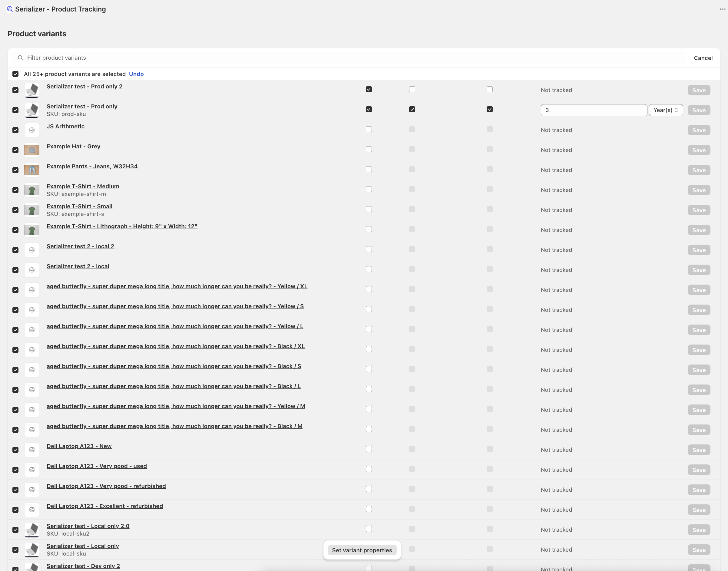Focus the Filter product variants search field
Image resolution: width=728 pixels, height=571 pixels.
pos(334,58)
